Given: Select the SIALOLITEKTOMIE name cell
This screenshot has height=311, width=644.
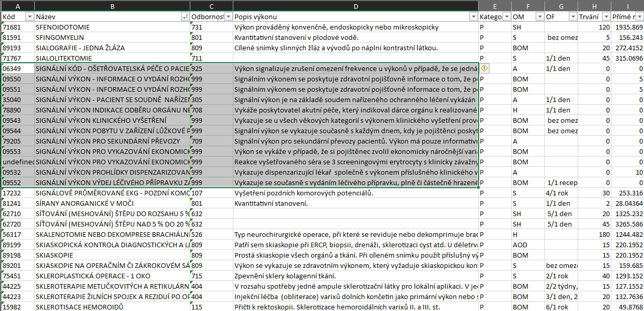Looking at the screenshot, I should point(113,58).
